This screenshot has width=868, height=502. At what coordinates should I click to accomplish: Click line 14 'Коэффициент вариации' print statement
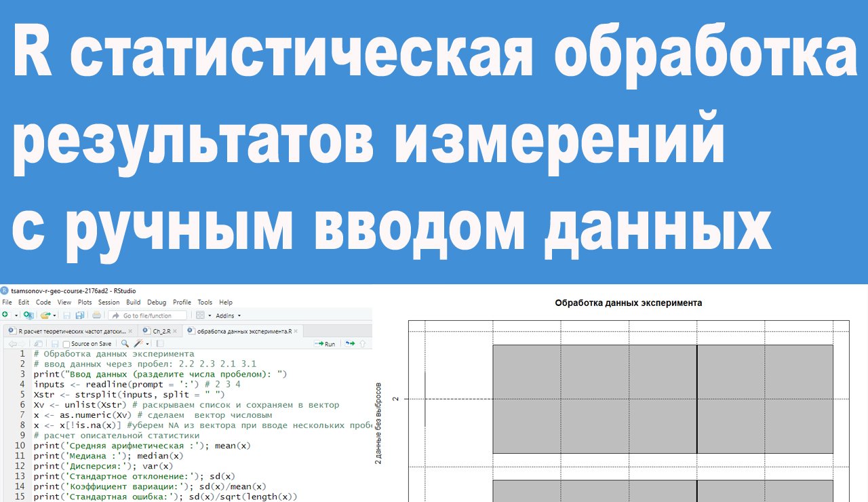[x=150, y=486]
